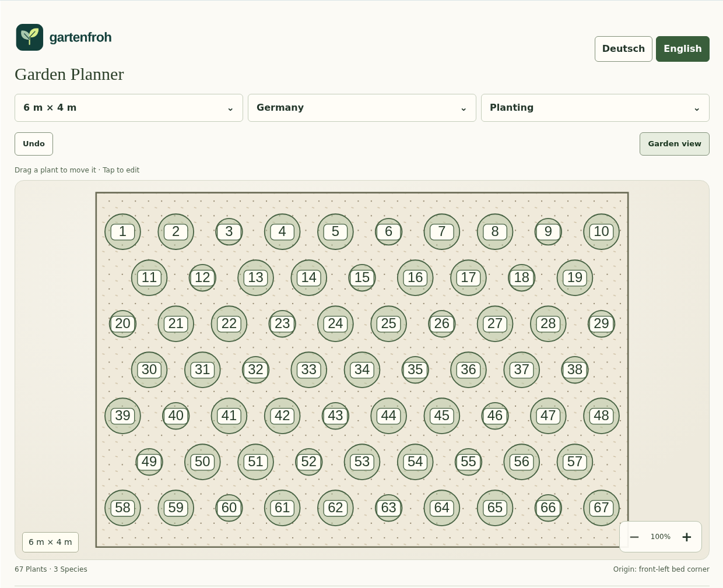
Task: Select plant marker number 43
Action: coord(335,416)
